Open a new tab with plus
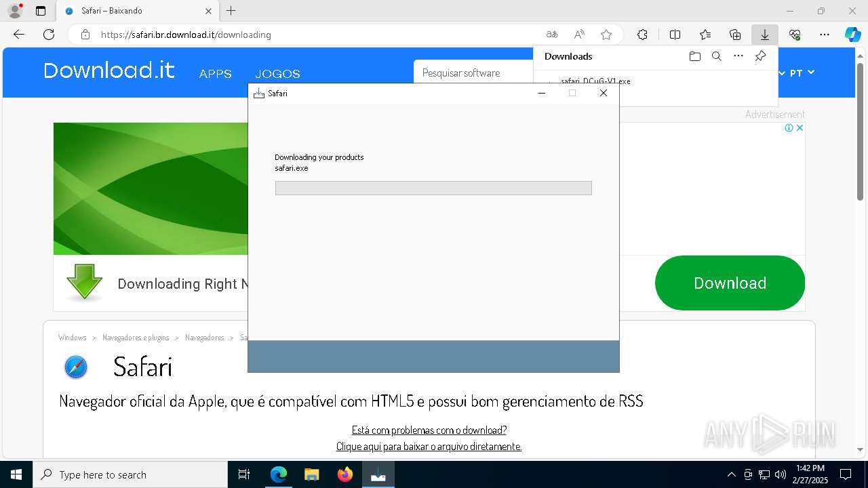868x488 pixels. click(231, 11)
